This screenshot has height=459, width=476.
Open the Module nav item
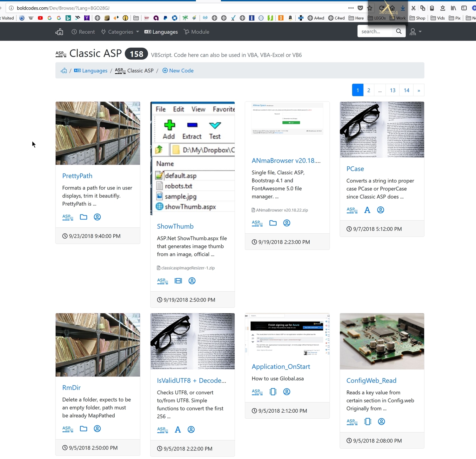coord(197,32)
